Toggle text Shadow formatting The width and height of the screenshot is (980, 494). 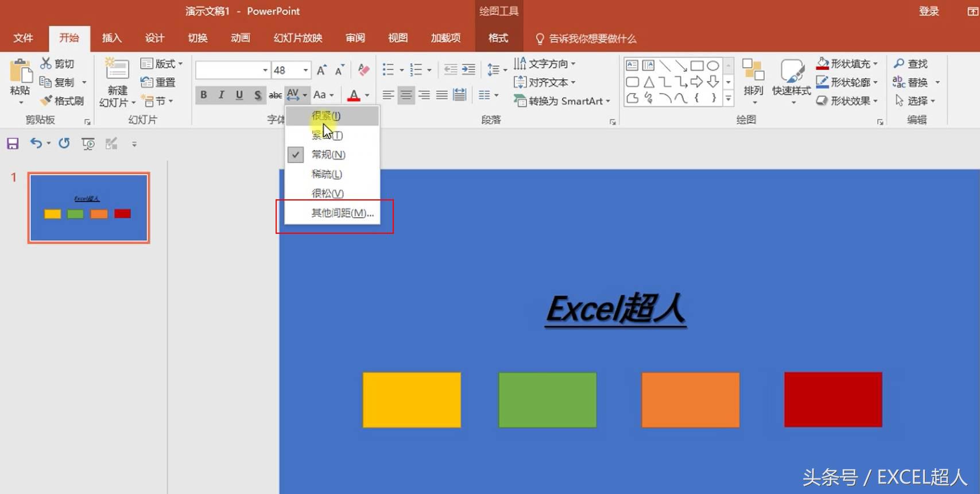[x=258, y=95]
